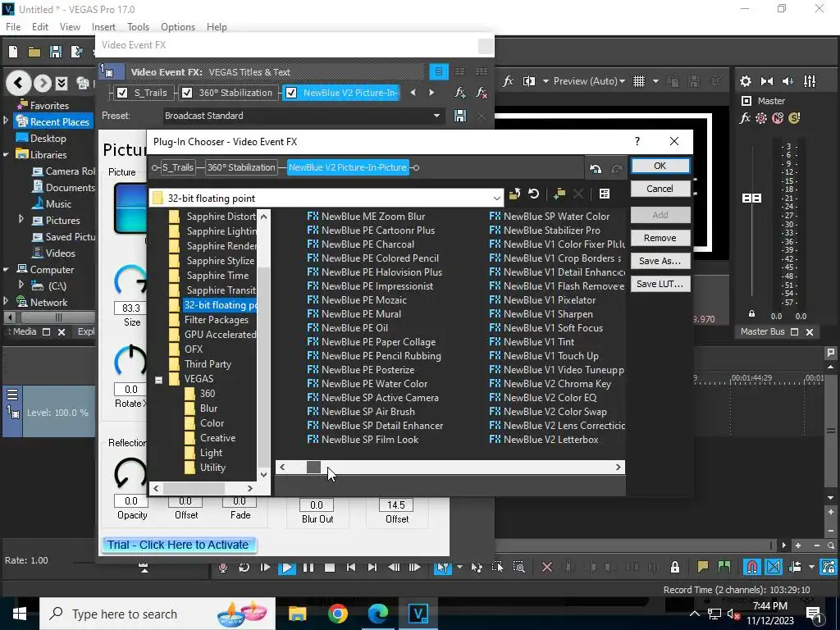Uncheck the S_Trails effect checkbox
The height and width of the screenshot is (630, 840).
[x=122, y=93]
